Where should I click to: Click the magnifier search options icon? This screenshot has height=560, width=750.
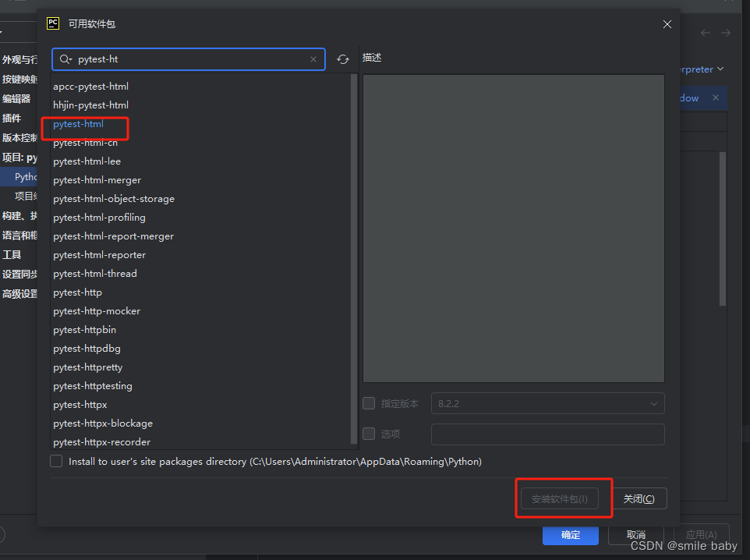click(x=65, y=59)
